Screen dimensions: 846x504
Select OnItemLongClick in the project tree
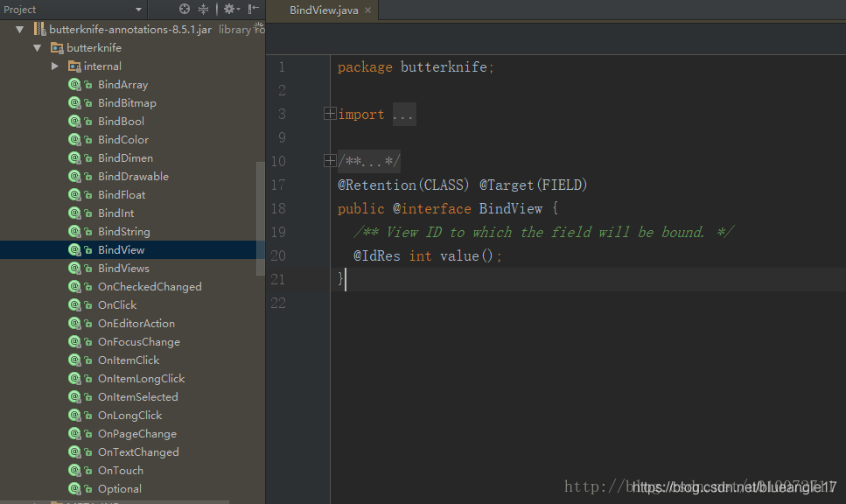click(x=142, y=378)
